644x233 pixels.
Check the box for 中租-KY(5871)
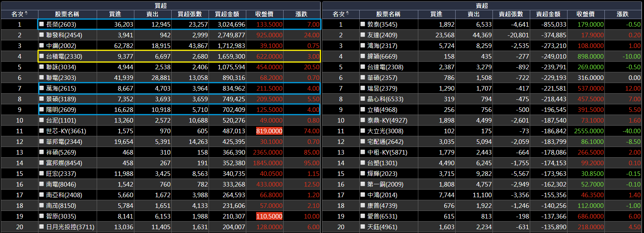click(363, 152)
